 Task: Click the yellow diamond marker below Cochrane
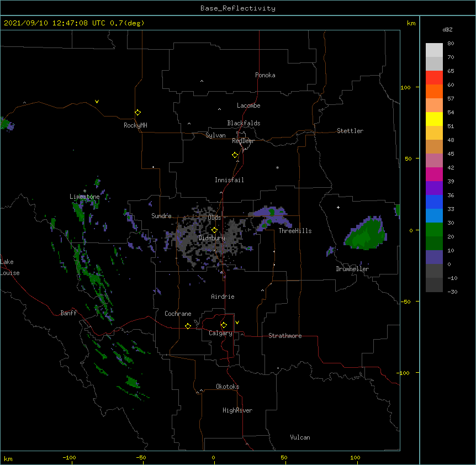coord(188,326)
